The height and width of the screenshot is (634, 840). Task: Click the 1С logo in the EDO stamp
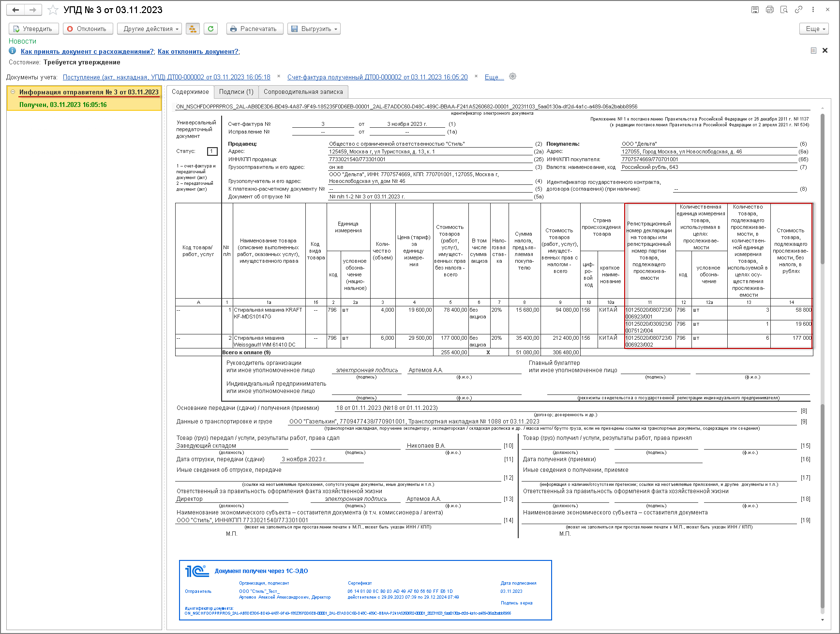(197, 571)
